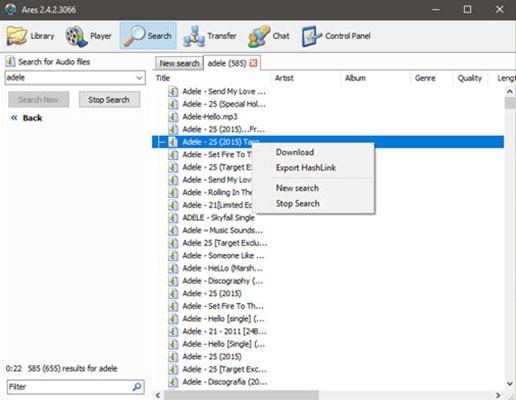Click the horizontal scrollbar right arrow
Viewport: 516px width, 400px height.
(498, 395)
